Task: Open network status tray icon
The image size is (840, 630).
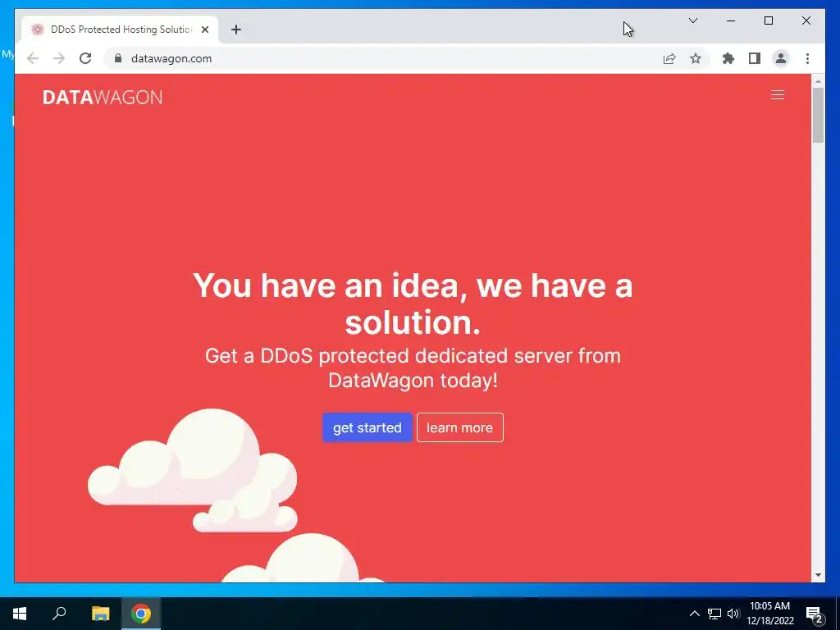Action: (714, 614)
